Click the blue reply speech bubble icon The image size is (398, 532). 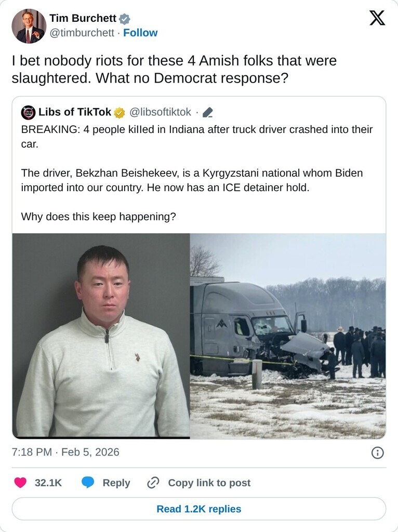[x=88, y=483]
